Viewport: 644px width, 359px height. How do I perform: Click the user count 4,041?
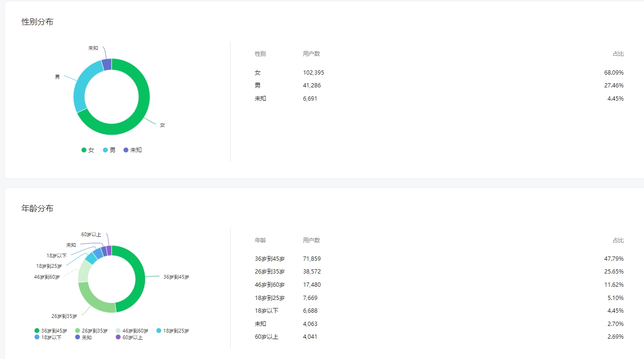(x=310, y=337)
